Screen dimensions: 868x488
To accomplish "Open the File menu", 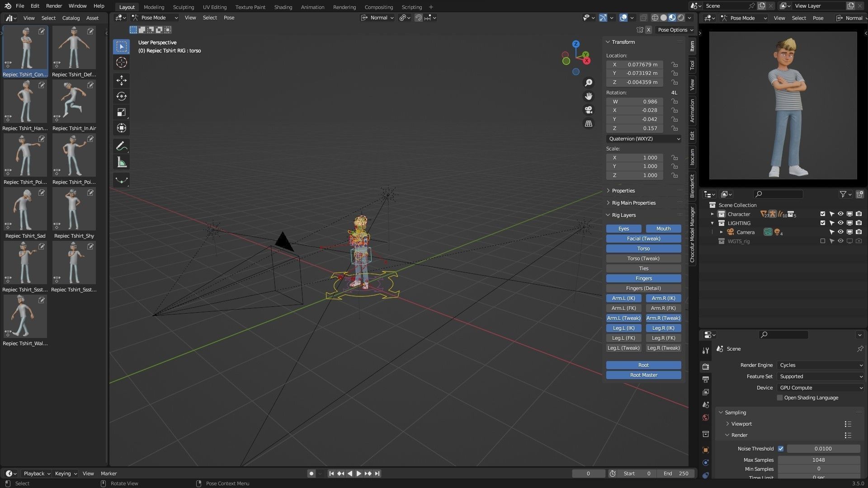I will pos(20,6).
